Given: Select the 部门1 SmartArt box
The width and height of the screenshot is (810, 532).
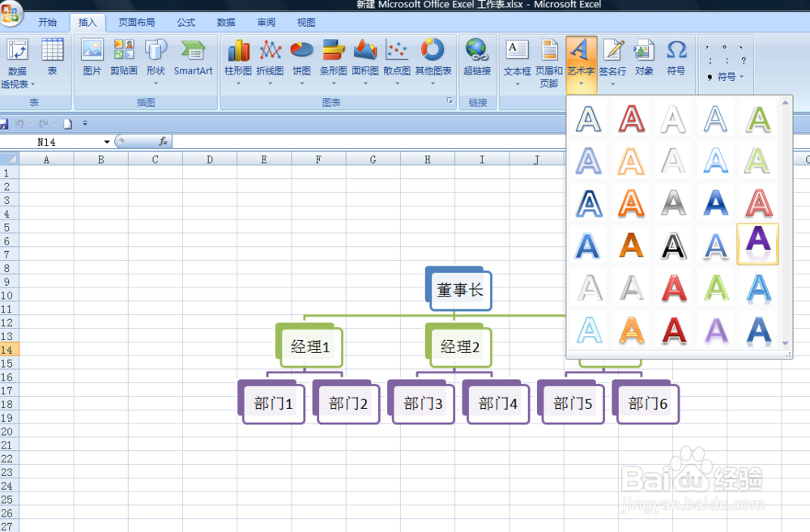Looking at the screenshot, I should (x=271, y=402).
